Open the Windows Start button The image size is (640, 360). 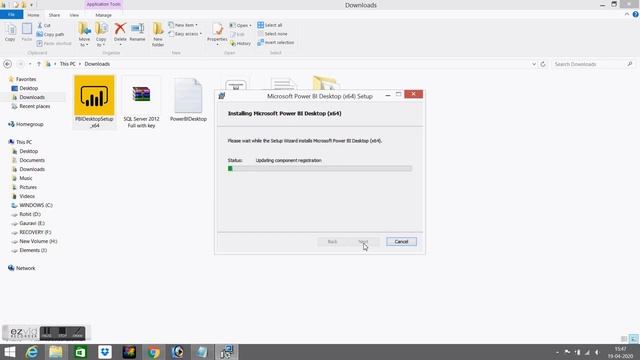[x=9, y=352]
